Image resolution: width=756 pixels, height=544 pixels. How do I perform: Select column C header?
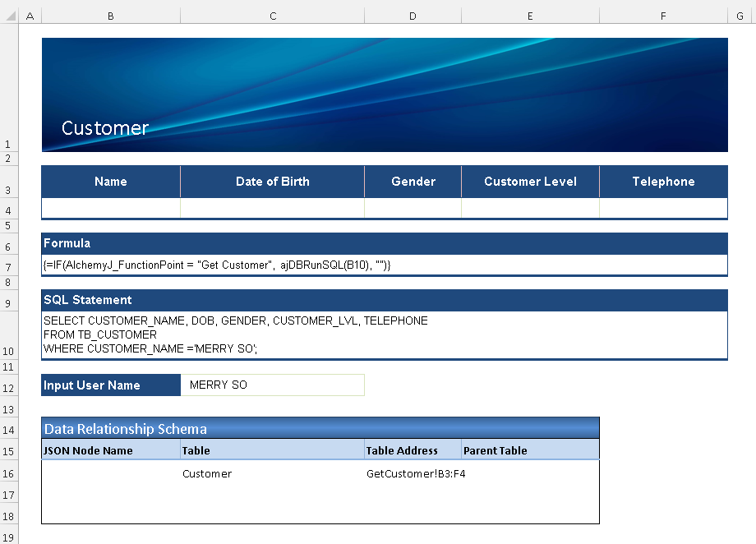pos(272,16)
